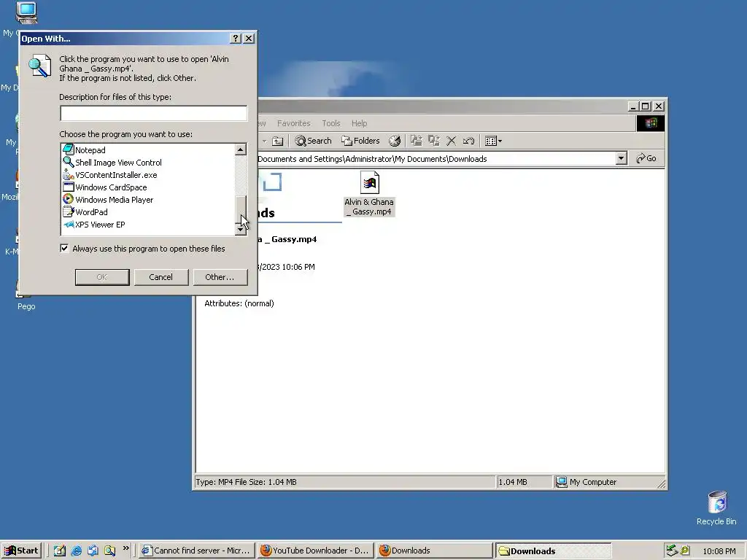Open the Tools menu in Explorer
747x560 pixels.
pyautogui.click(x=331, y=123)
